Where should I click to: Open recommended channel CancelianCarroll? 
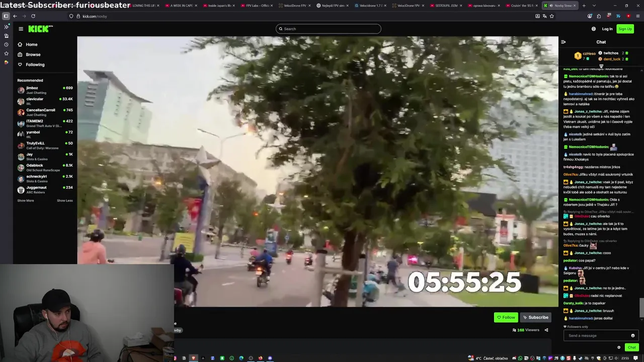45,112
